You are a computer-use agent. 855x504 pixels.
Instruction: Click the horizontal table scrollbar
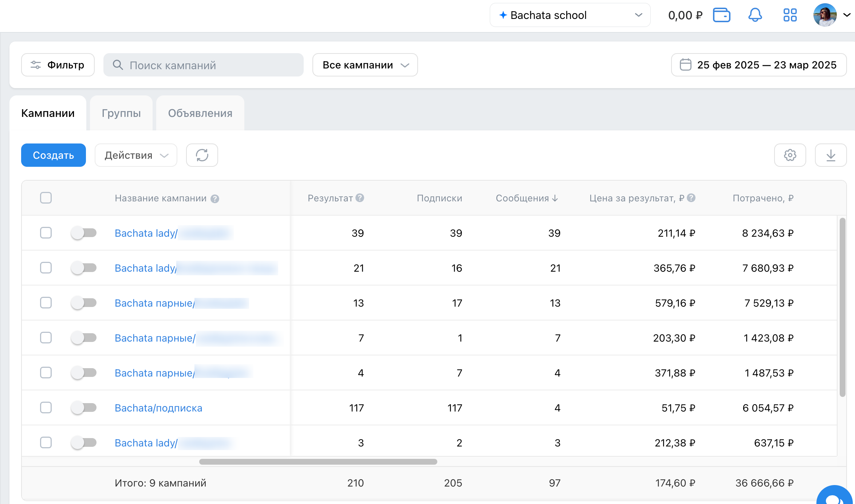[x=318, y=462]
